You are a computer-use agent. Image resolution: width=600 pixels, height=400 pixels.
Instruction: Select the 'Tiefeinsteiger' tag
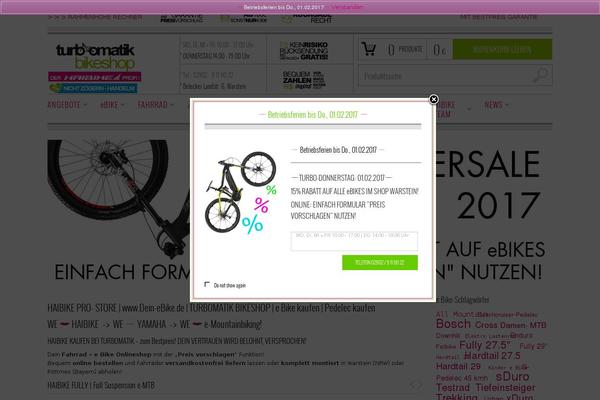click(x=505, y=388)
